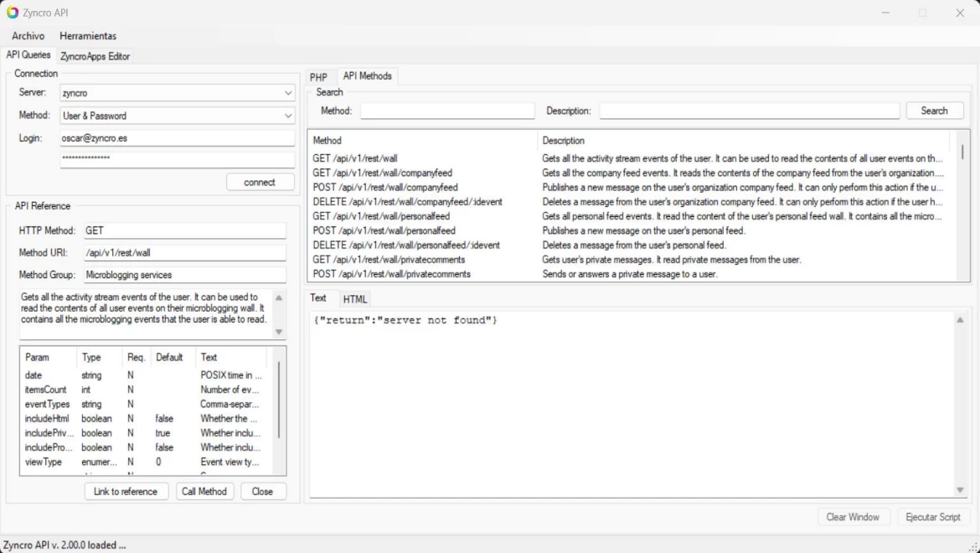Minimize the Zyncro API window
The height and width of the screenshot is (553, 980).
pyautogui.click(x=885, y=13)
